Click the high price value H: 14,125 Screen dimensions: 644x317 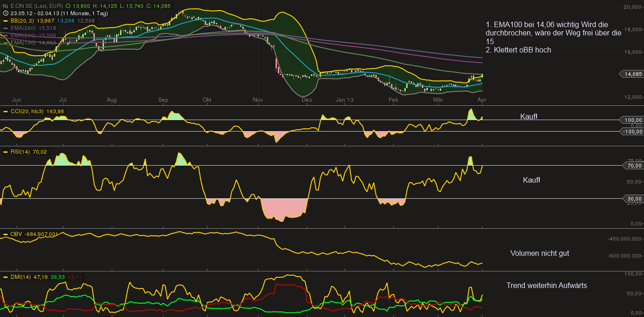(104, 6)
